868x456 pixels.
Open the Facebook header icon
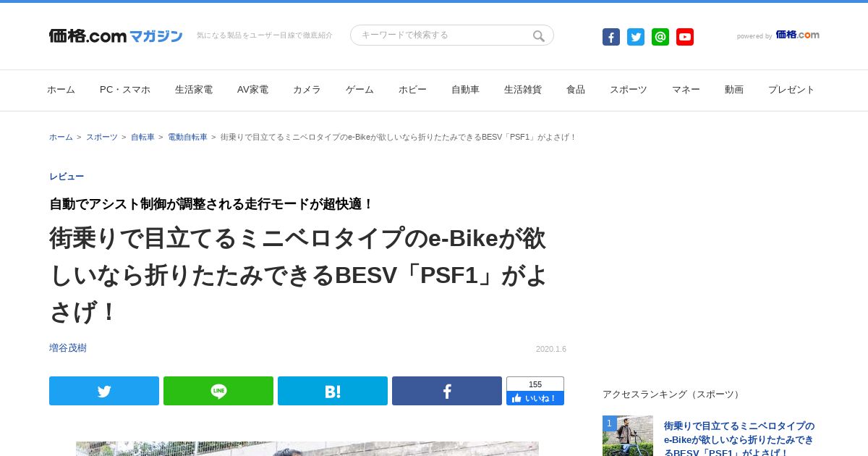(x=611, y=37)
